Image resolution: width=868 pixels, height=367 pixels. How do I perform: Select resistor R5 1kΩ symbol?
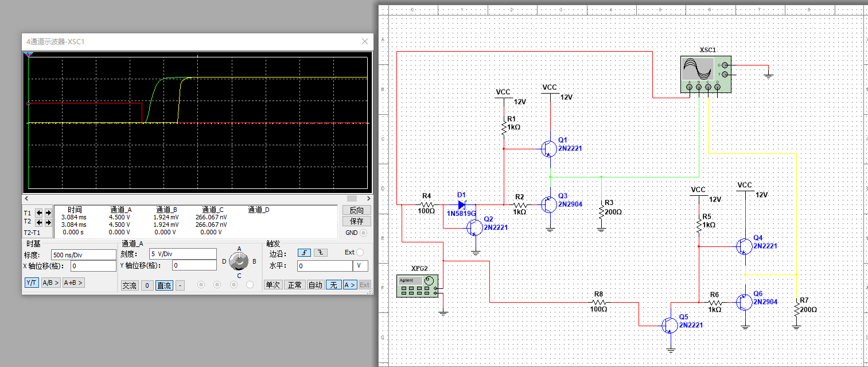pyautogui.click(x=698, y=225)
